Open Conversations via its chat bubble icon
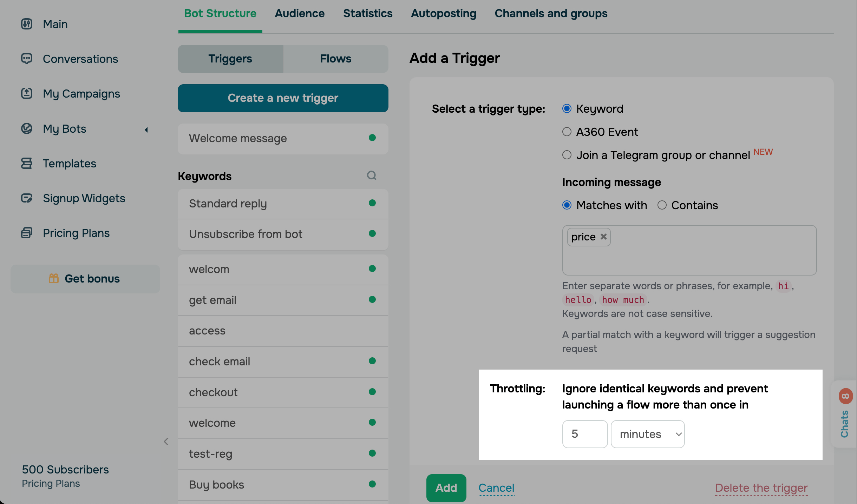This screenshot has height=504, width=857. 27,59
